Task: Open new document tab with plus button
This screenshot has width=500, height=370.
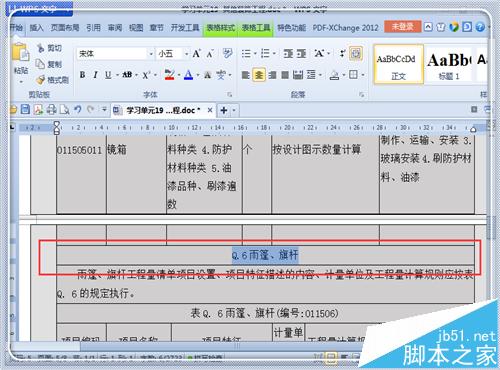Action: (224, 110)
